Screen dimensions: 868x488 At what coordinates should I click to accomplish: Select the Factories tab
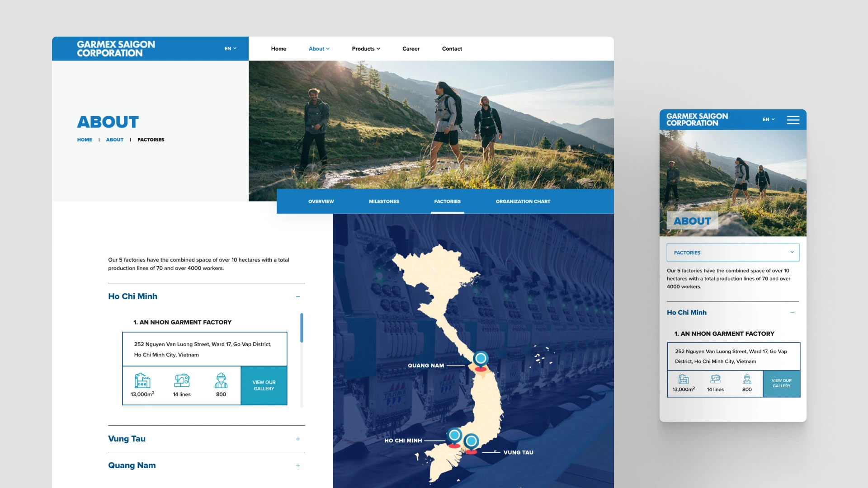pyautogui.click(x=448, y=202)
